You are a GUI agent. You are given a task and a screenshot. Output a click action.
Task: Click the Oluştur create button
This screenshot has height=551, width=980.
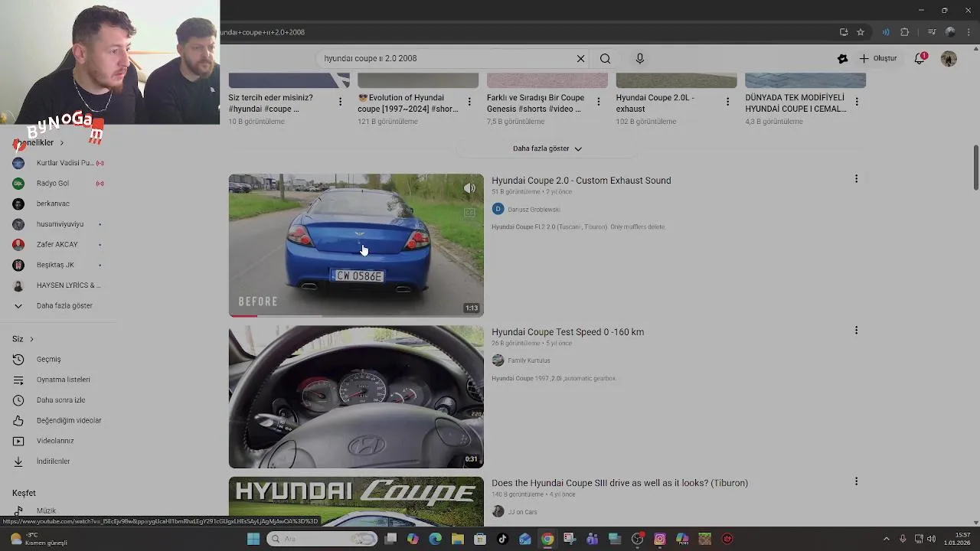pyautogui.click(x=877, y=58)
